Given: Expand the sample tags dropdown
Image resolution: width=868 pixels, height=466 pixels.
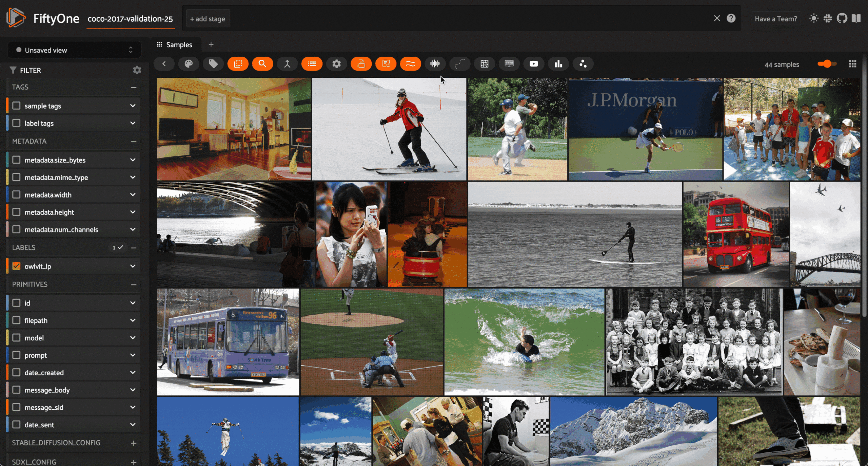Looking at the screenshot, I should [x=133, y=106].
